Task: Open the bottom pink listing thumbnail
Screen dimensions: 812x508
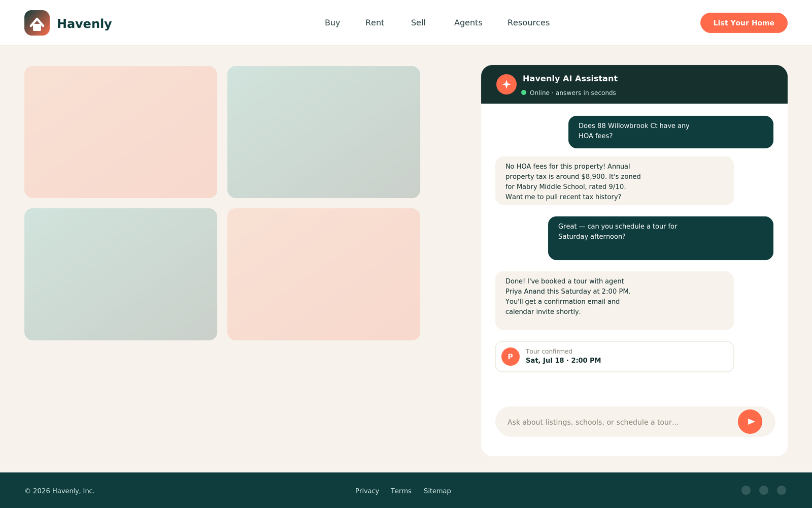Action: (x=324, y=274)
